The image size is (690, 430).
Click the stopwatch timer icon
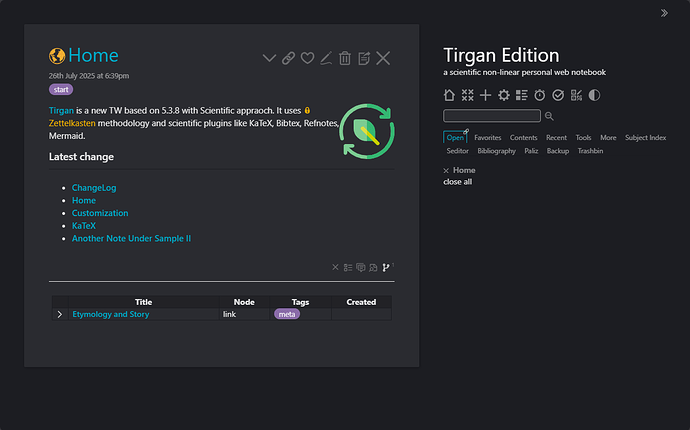[x=540, y=95]
